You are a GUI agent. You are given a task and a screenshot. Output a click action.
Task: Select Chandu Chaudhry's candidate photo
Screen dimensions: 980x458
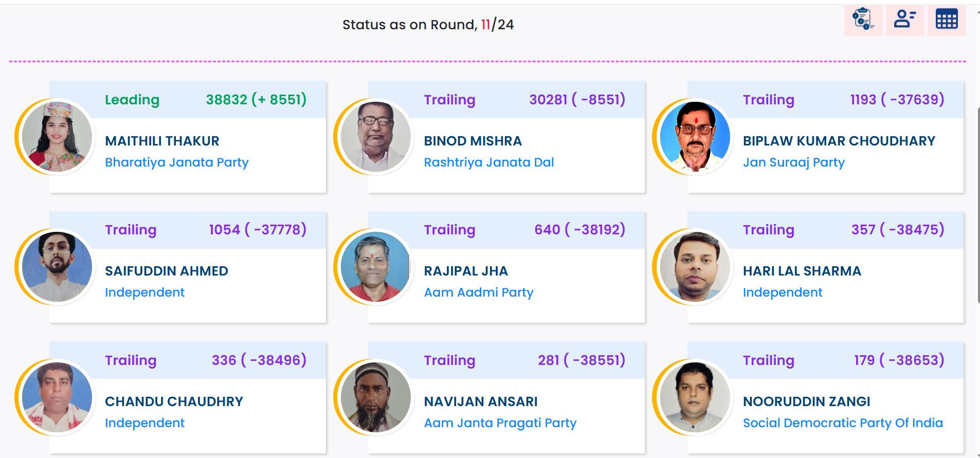click(57, 397)
